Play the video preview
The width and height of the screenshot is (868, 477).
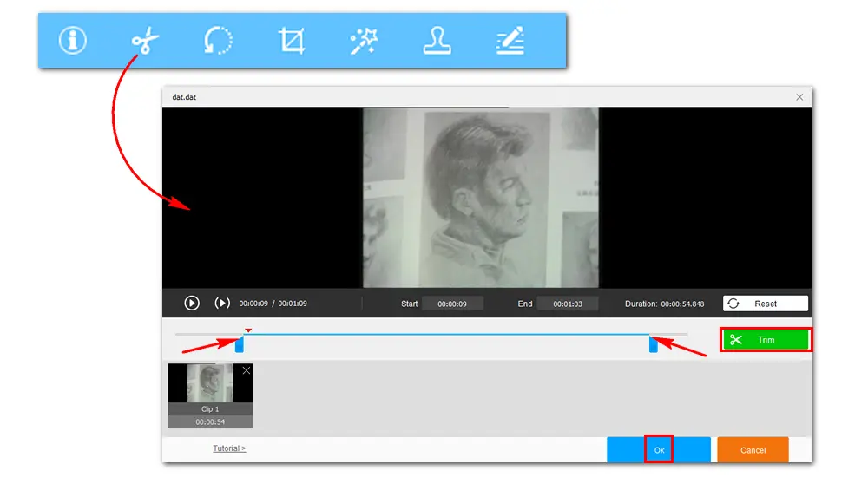click(x=192, y=304)
